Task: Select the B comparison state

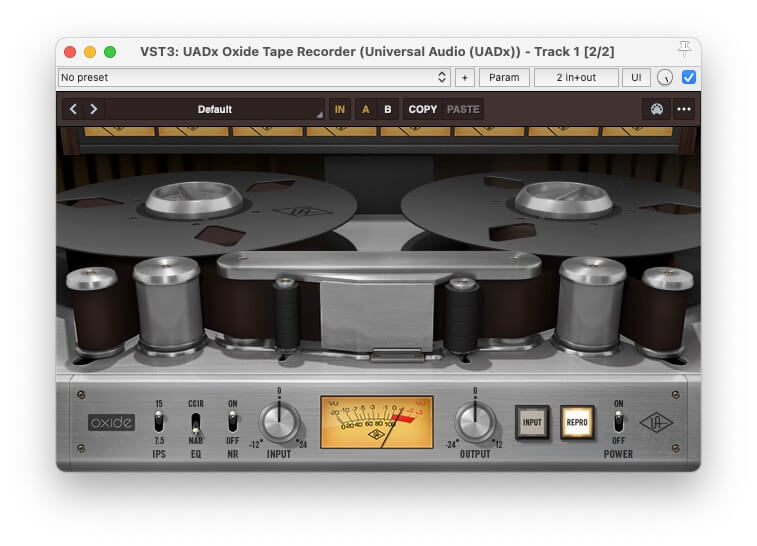Action: pos(387,109)
